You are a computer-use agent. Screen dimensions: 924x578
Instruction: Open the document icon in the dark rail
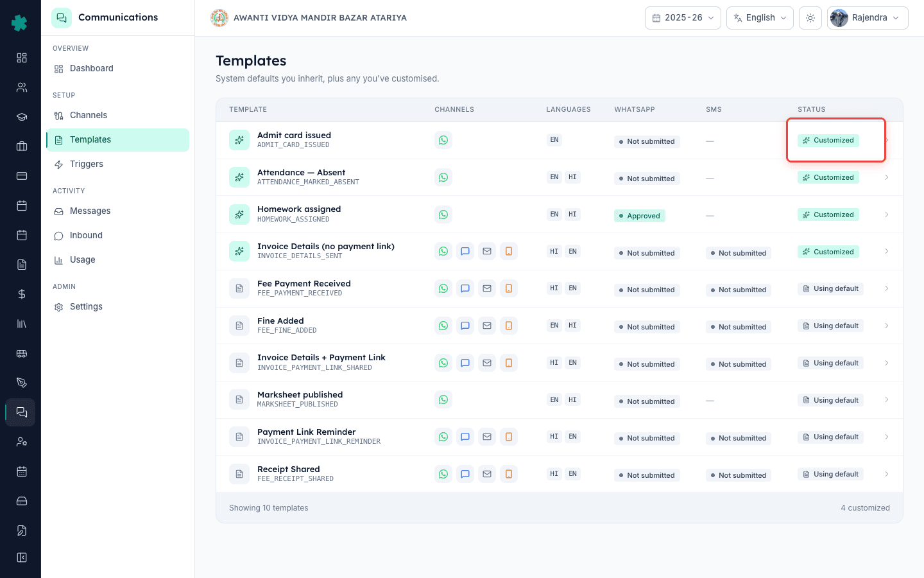click(x=22, y=265)
